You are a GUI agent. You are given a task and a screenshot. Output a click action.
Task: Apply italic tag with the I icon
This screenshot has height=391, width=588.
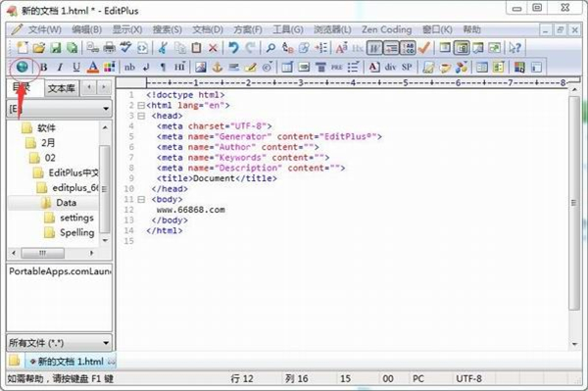point(60,67)
